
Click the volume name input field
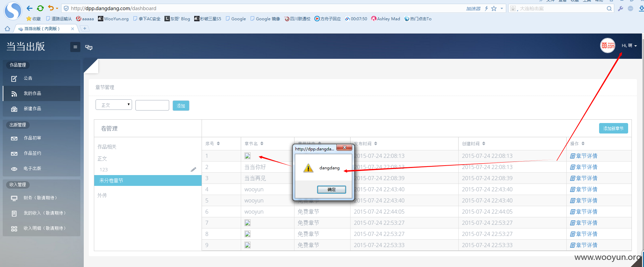pos(152,105)
